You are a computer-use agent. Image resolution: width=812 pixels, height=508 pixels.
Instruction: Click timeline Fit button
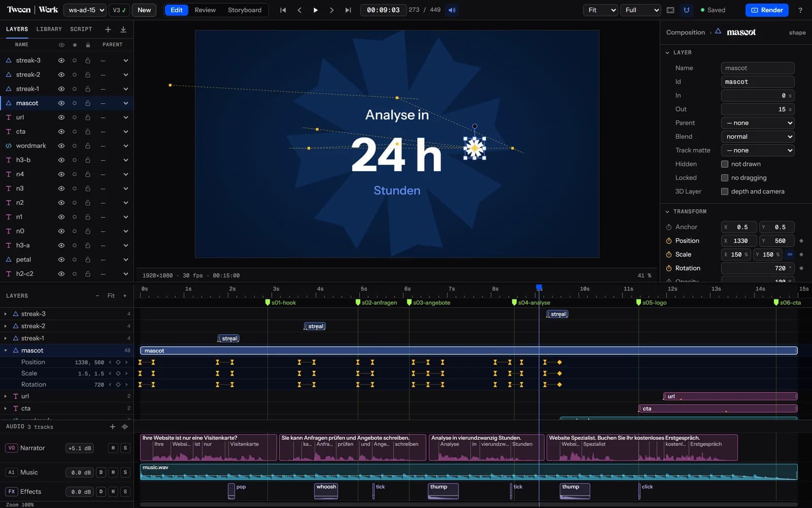pyautogui.click(x=111, y=296)
